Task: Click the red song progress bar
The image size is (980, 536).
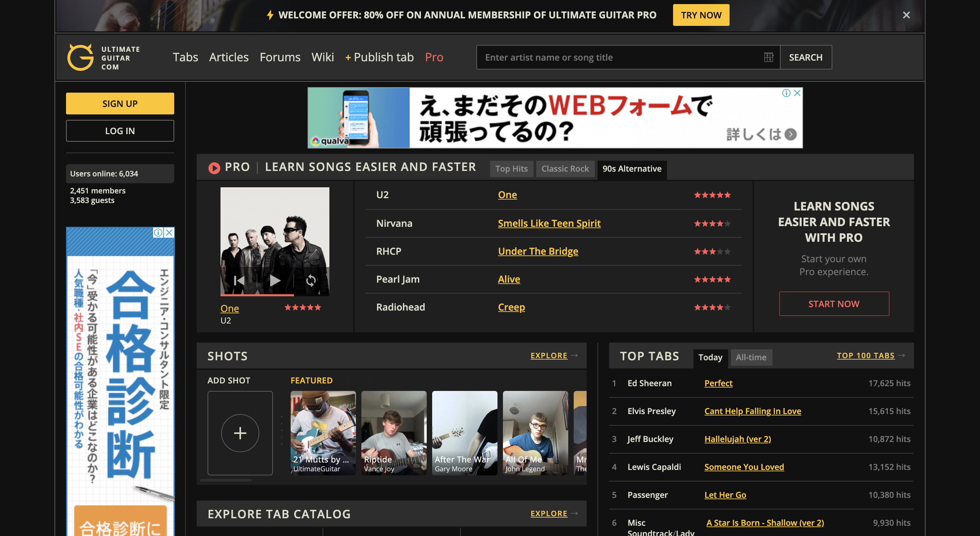Action: 257,295
